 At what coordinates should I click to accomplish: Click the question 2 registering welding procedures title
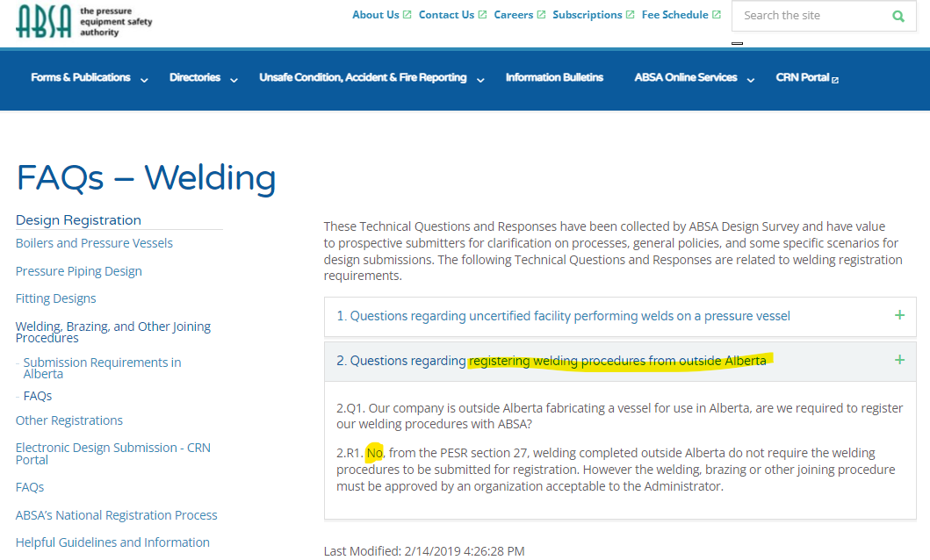pyautogui.click(x=552, y=360)
